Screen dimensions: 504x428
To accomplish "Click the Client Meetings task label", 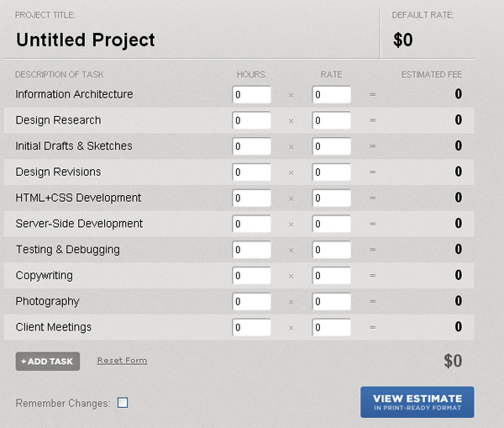I will pos(54,327).
